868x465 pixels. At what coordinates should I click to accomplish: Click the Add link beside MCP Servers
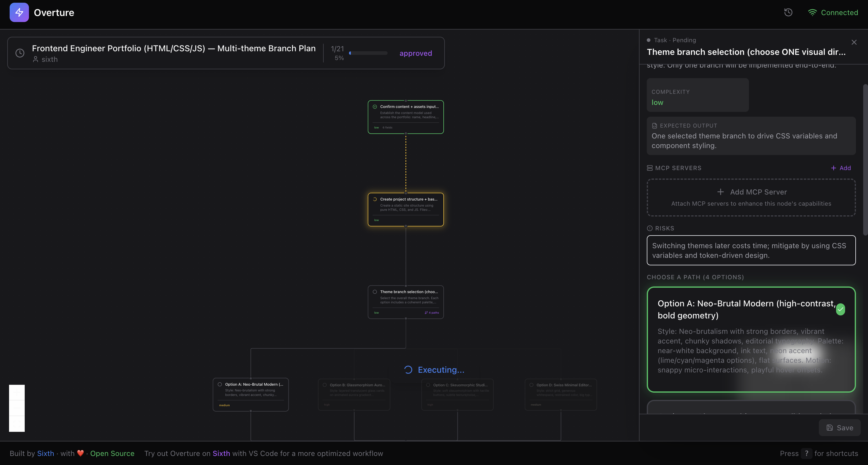pyautogui.click(x=841, y=168)
